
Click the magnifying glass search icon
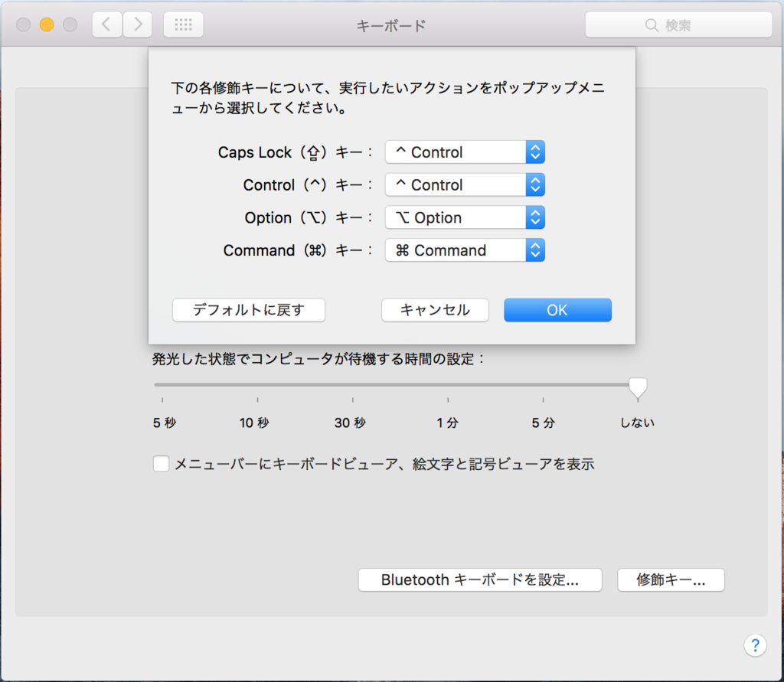point(652,25)
